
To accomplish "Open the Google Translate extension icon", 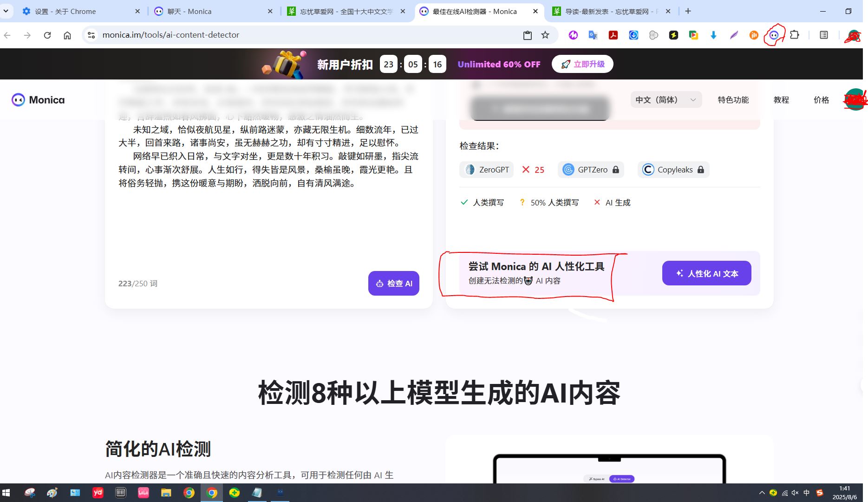I will (x=593, y=35).
